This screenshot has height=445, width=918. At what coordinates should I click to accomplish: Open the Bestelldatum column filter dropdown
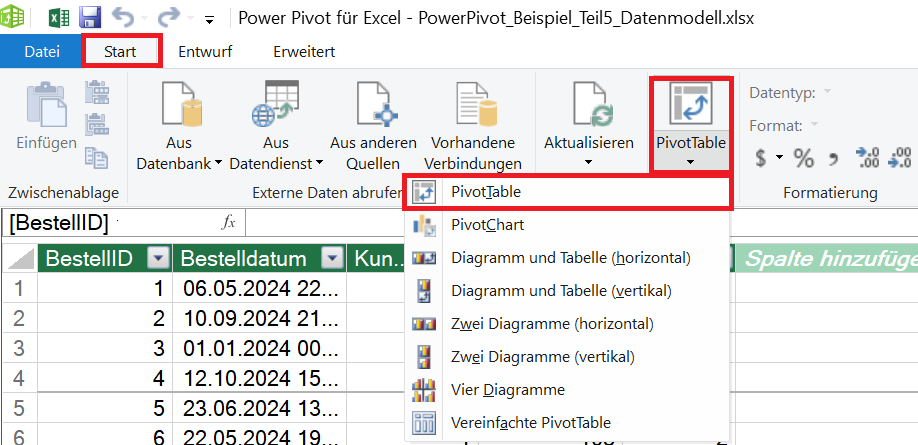click(x=333, y=258)
